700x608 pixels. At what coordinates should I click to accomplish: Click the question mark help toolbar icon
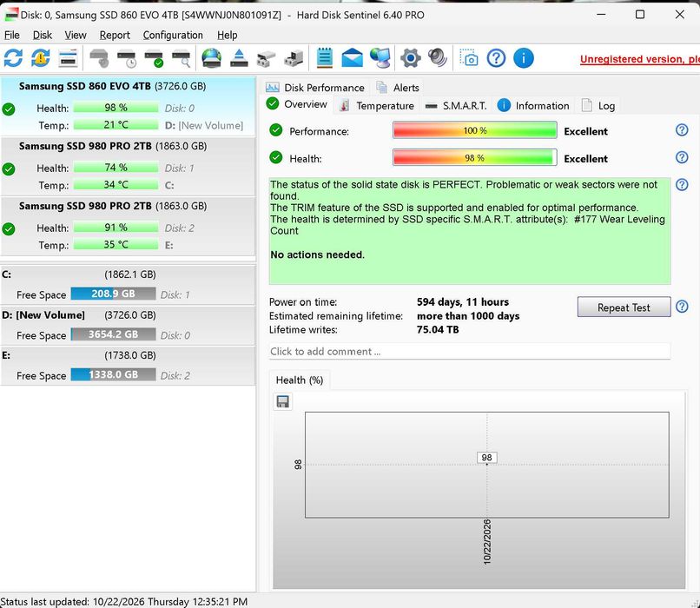pyautogui.click(x=496, y=58)
